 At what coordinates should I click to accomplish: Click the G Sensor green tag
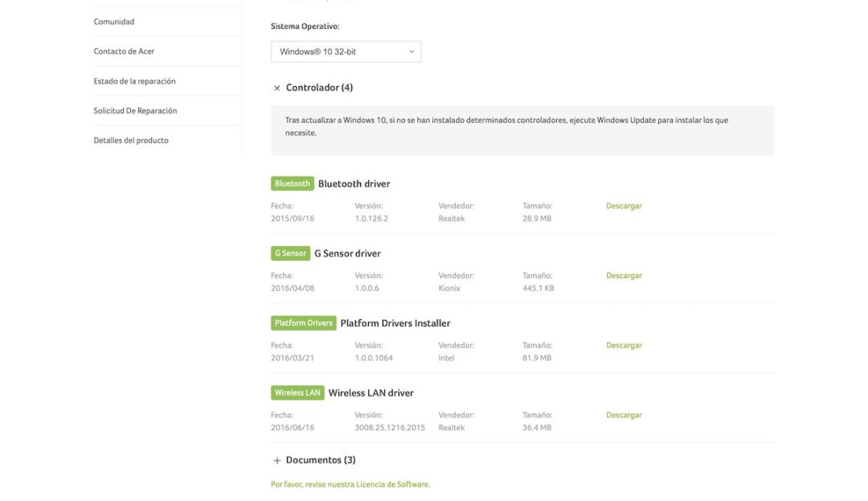point(290,253)
